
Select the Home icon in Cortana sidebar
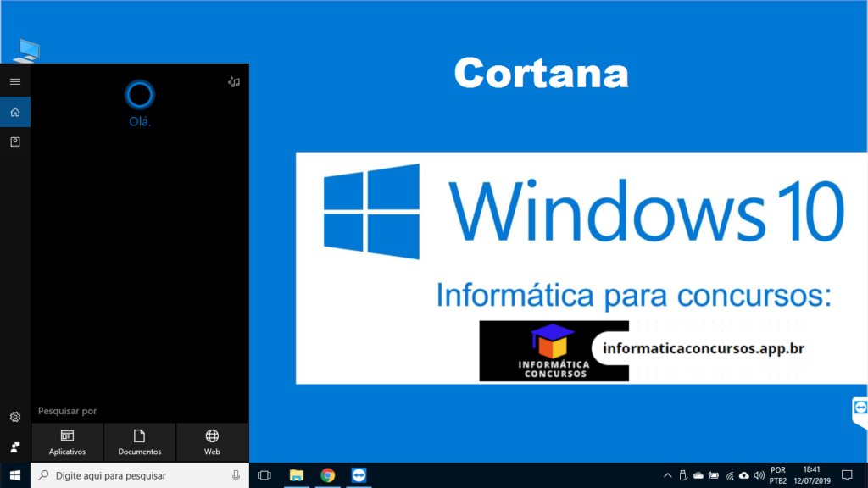tap(14, 112)
